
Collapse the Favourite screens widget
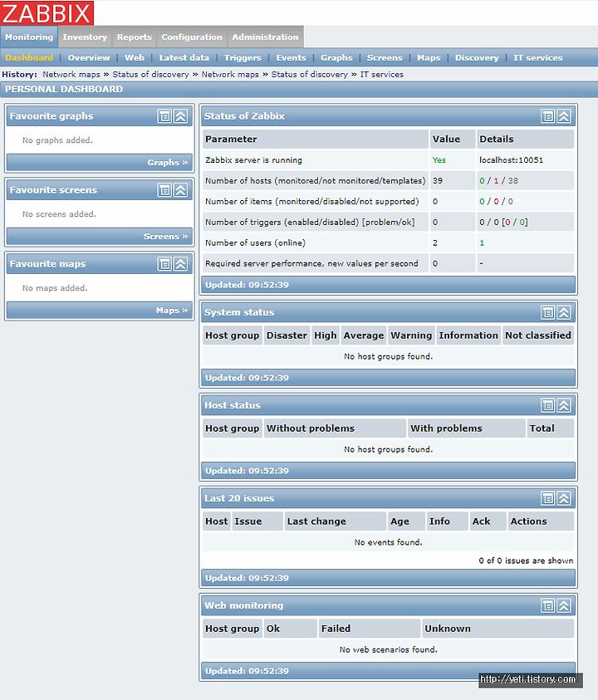tap(180, 189)
